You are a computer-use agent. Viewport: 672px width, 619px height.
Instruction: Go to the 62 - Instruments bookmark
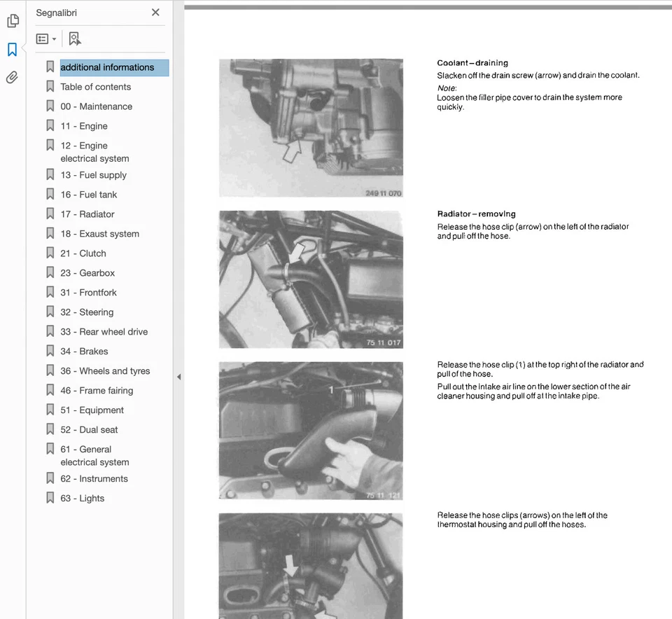(x=93, y=478)
